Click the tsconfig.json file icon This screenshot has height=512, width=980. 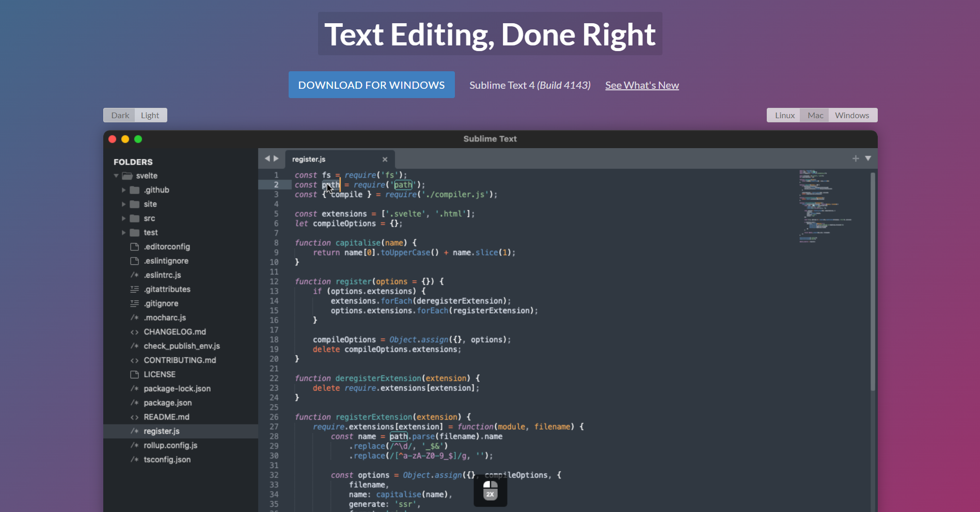pyautogui.click(x=135, y=460)
